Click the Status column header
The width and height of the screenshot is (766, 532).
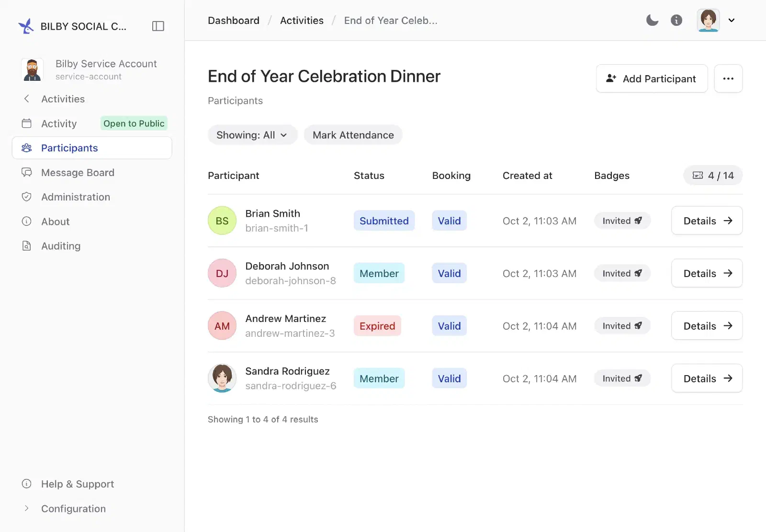click(369, 176)
